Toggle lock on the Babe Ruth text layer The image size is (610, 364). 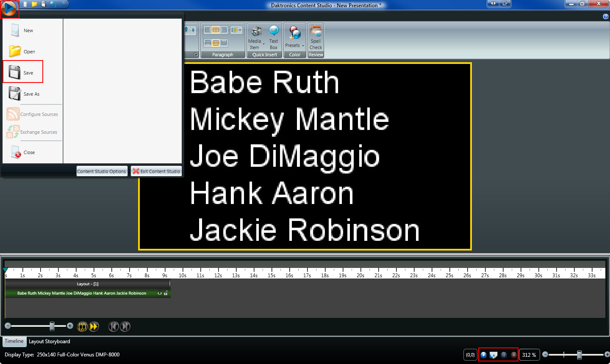[x=166, y=293]
